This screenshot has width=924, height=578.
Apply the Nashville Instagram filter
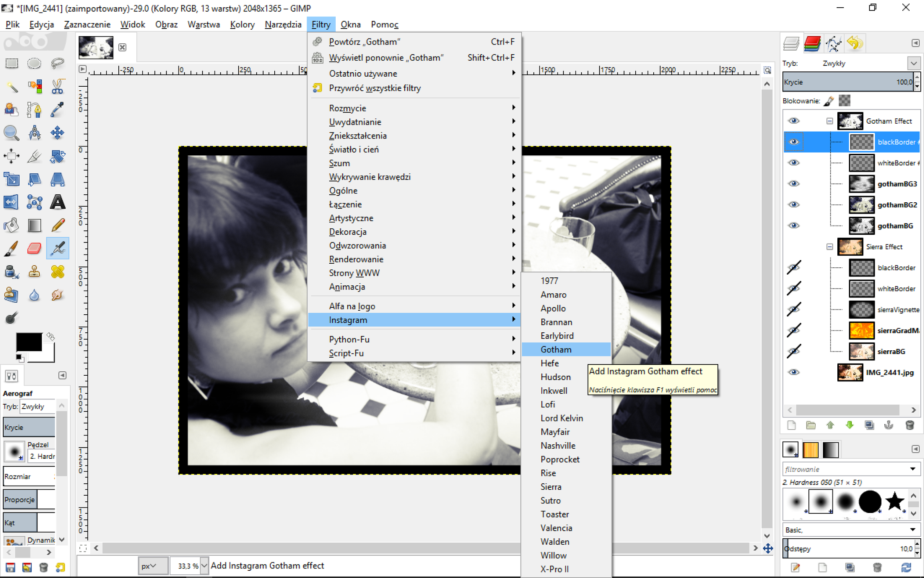566,446
